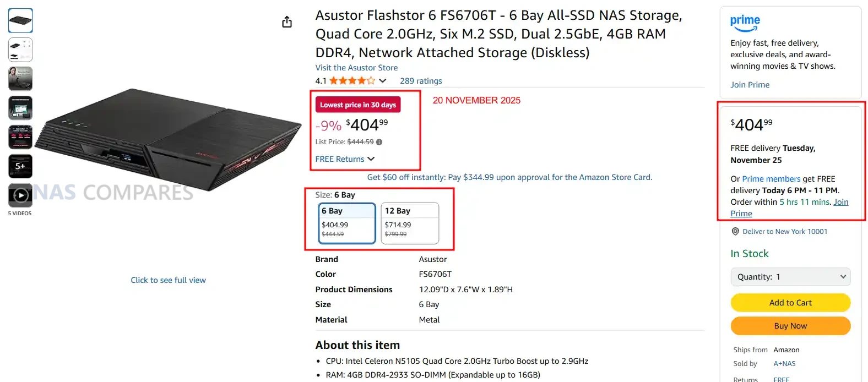
Task: Click the List Price info icon
Action: point(379,142)
